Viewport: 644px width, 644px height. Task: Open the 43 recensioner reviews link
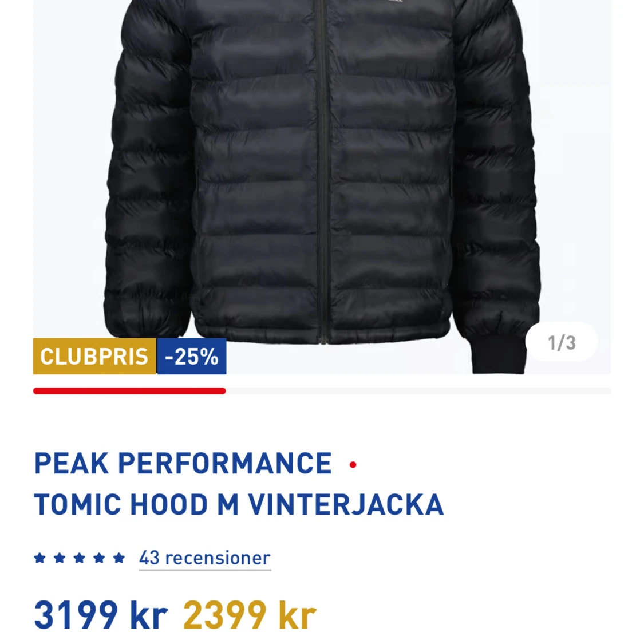[x=204, y=558]
